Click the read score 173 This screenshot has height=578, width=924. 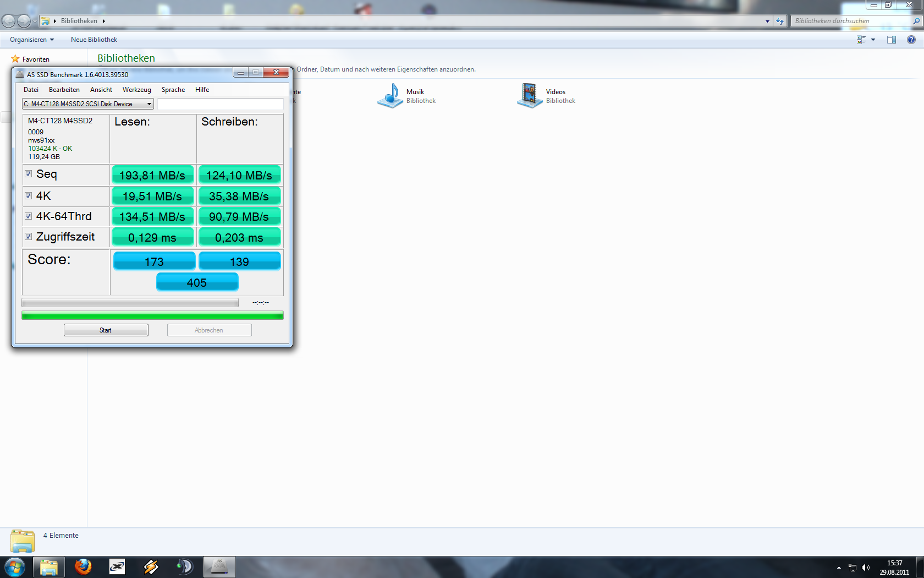tap(155, 261)
